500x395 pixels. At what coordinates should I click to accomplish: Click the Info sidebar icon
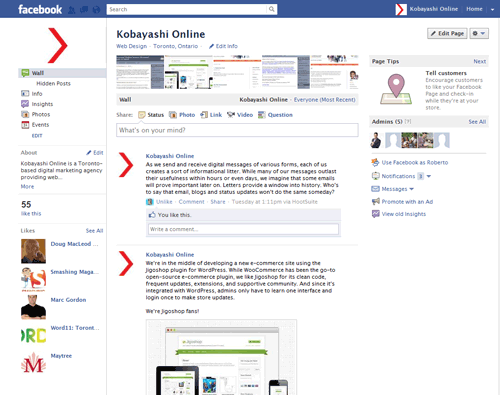25,93
